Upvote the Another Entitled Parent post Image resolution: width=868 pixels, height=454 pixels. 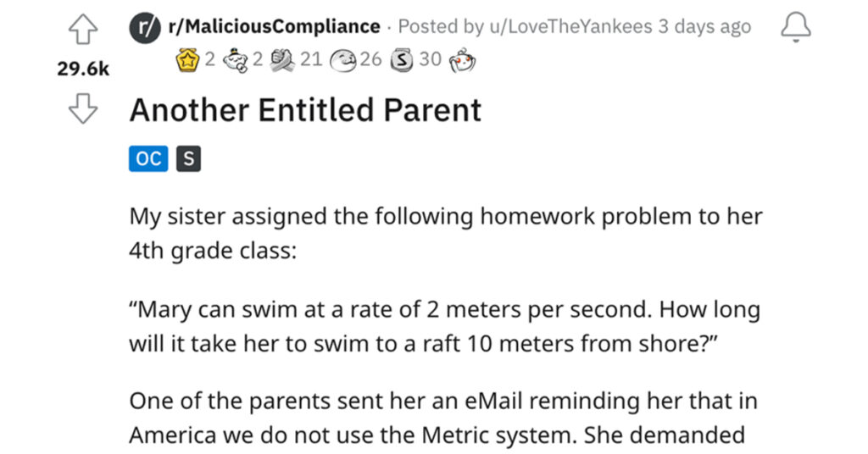[83, 30]
